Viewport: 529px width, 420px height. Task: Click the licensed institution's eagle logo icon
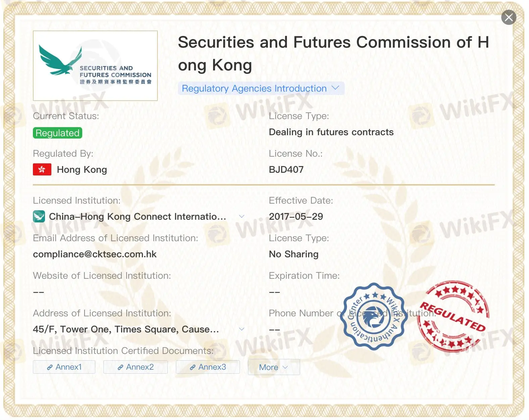click(x=39, y=216)
